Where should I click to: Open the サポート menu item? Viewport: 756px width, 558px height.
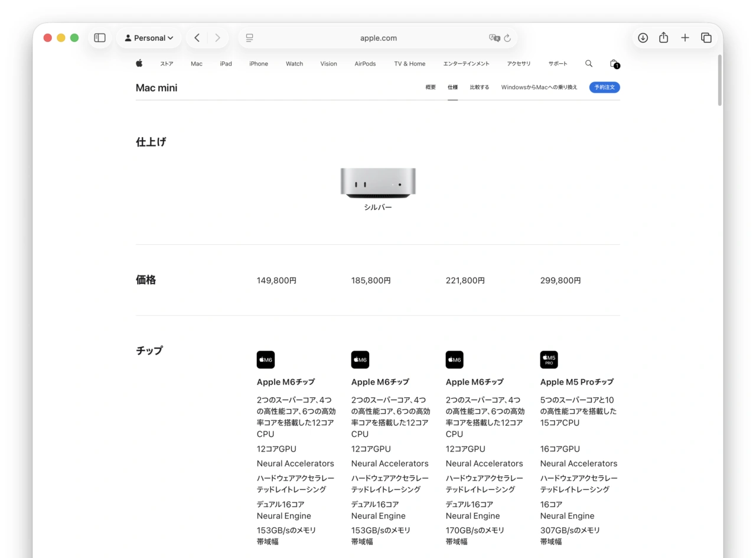click(x=558, y=64)
